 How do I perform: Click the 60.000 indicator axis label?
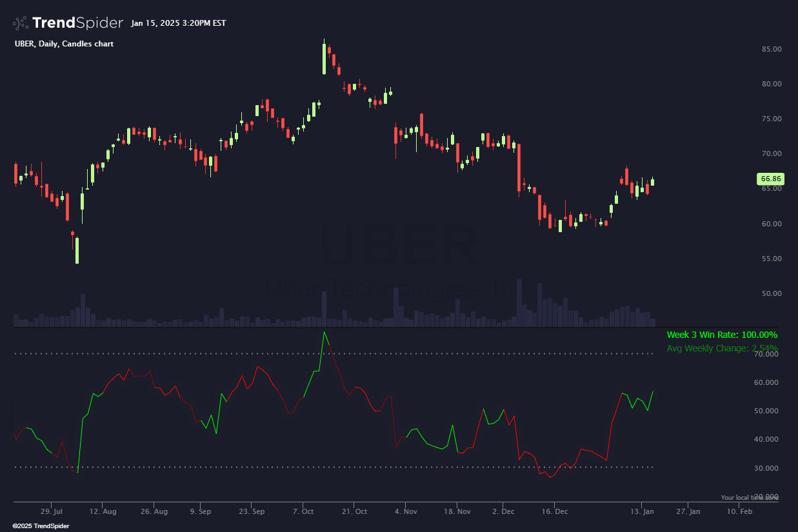766,382
